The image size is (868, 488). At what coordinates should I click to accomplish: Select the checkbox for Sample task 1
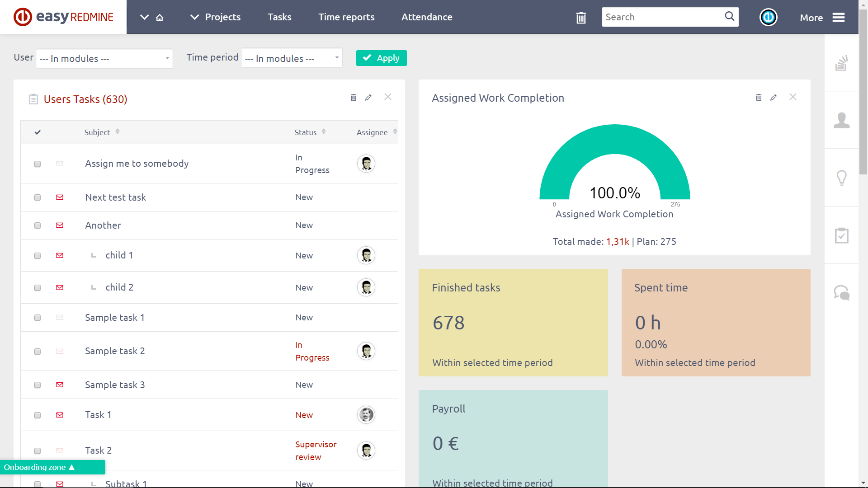[x=38, y=318]
